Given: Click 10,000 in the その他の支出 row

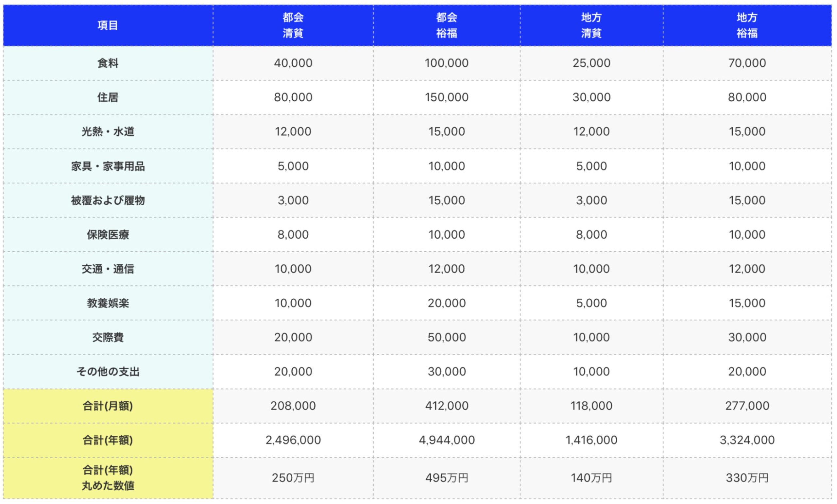Looking at the screenshot, I should tap(591, 372).
